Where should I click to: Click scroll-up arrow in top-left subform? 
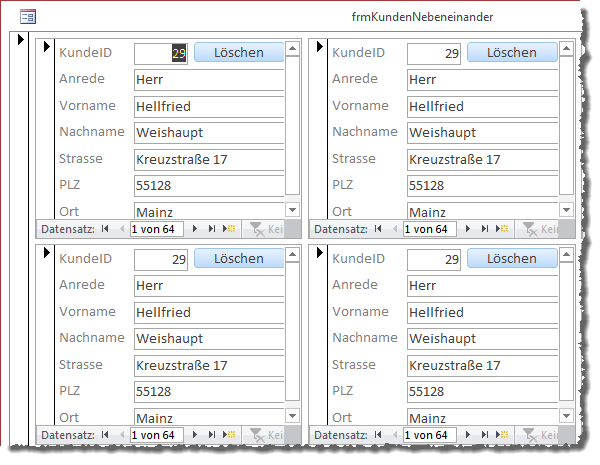tap(293, 48)
